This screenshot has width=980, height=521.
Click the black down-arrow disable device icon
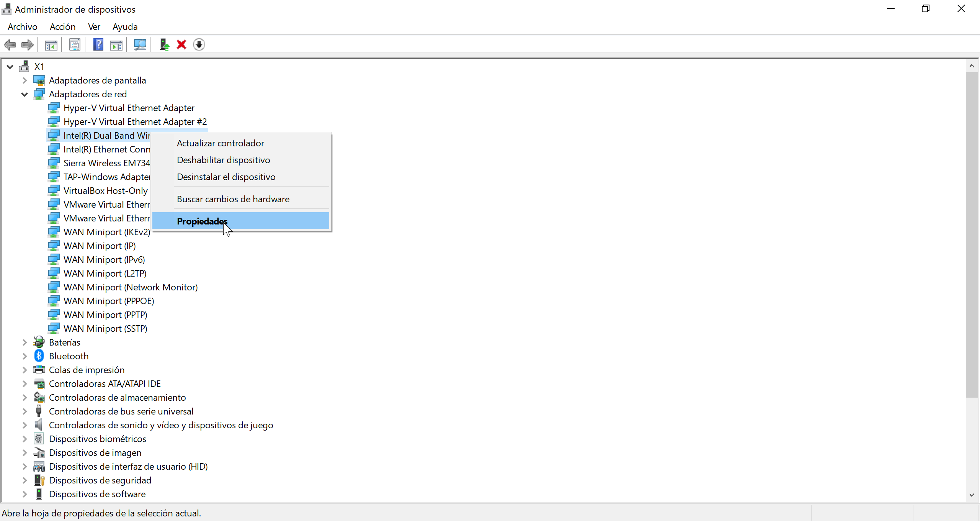point(199,45)
